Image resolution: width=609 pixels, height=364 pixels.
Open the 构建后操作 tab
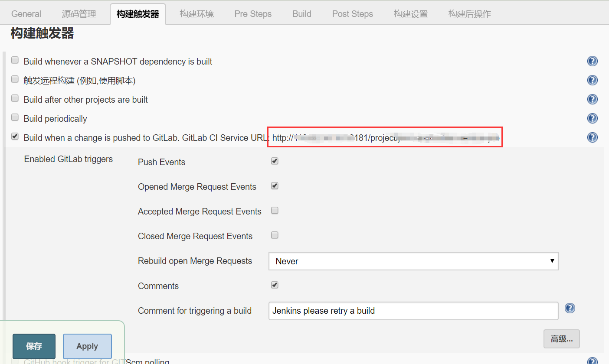coord(470,14)
